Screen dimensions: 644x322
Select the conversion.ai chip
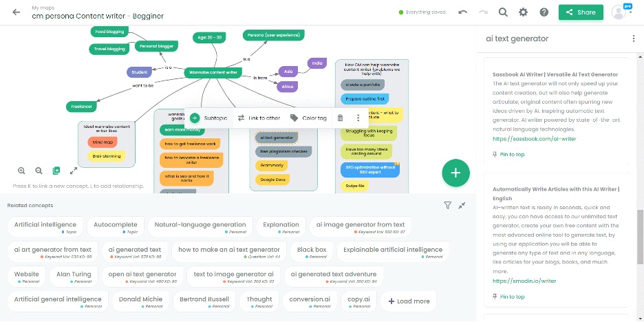point(309,301)
